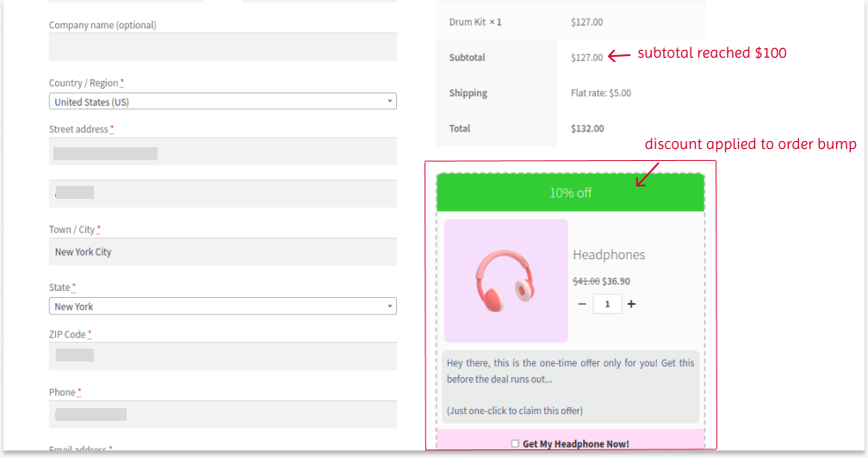Click the Town / City field
This screenshot has height=458, width=868.
(x=222, y=251)
